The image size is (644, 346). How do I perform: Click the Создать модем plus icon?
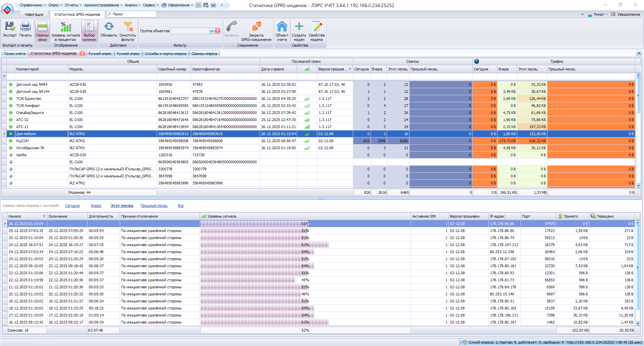(299, 27)
